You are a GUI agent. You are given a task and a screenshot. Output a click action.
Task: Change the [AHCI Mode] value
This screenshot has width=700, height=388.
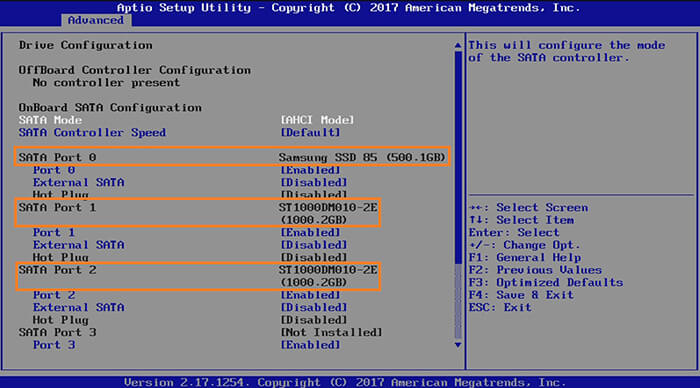[317, 120]
